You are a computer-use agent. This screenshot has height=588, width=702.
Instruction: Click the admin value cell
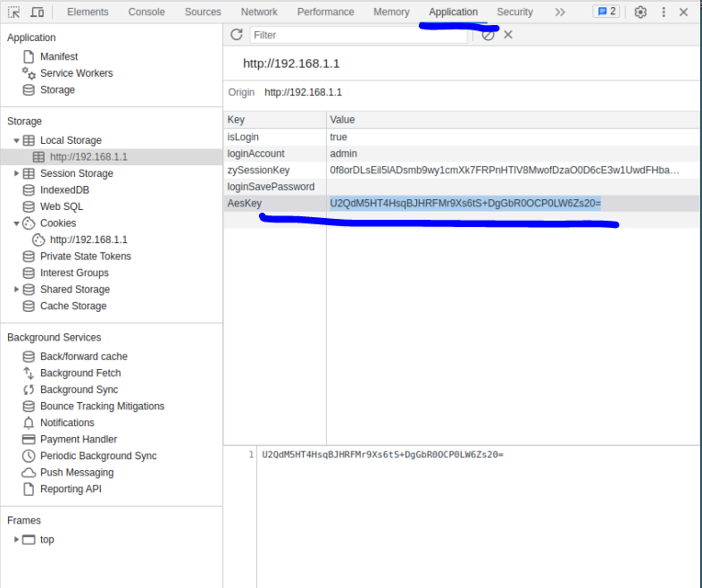point(513,154)
